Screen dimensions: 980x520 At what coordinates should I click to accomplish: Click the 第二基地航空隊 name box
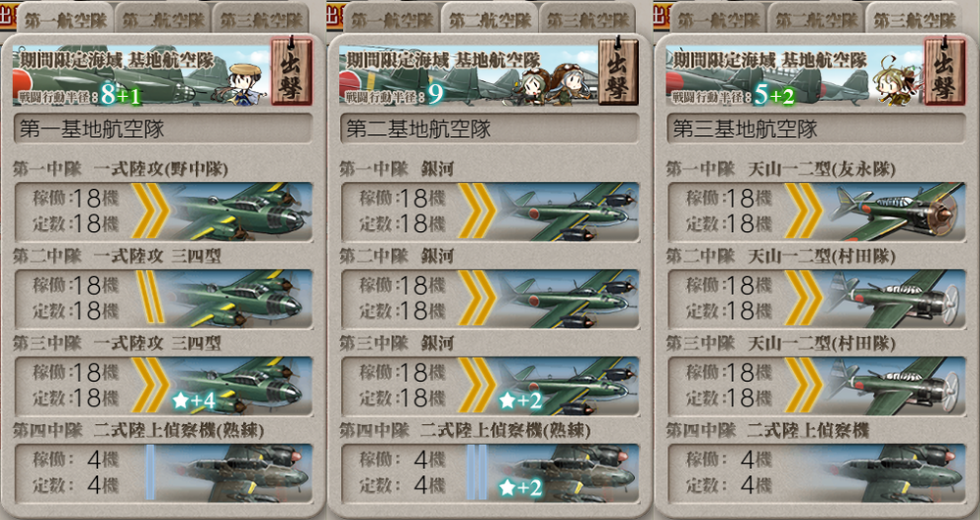490,128
